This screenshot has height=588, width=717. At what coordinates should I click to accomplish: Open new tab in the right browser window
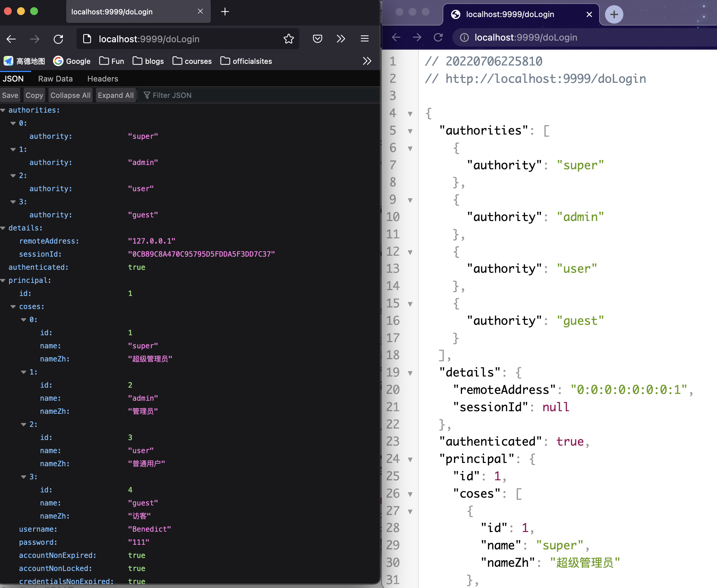tap(614, 14)
